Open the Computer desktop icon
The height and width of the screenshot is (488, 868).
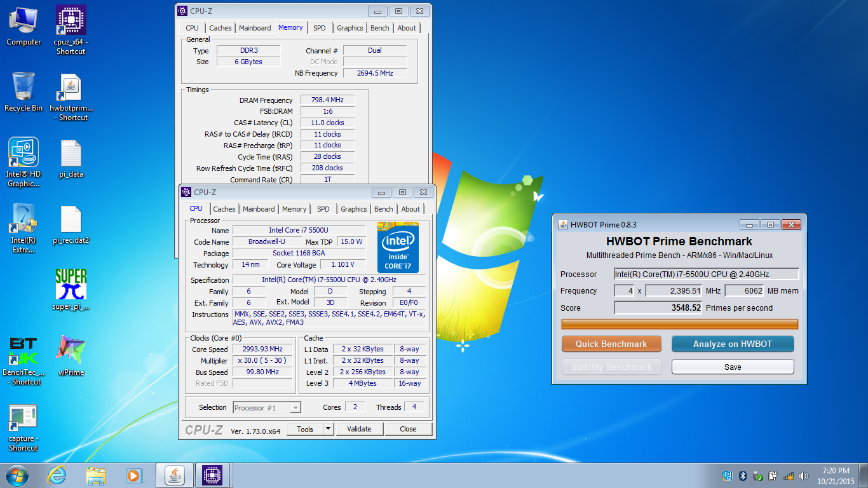[x=24, y=27]
